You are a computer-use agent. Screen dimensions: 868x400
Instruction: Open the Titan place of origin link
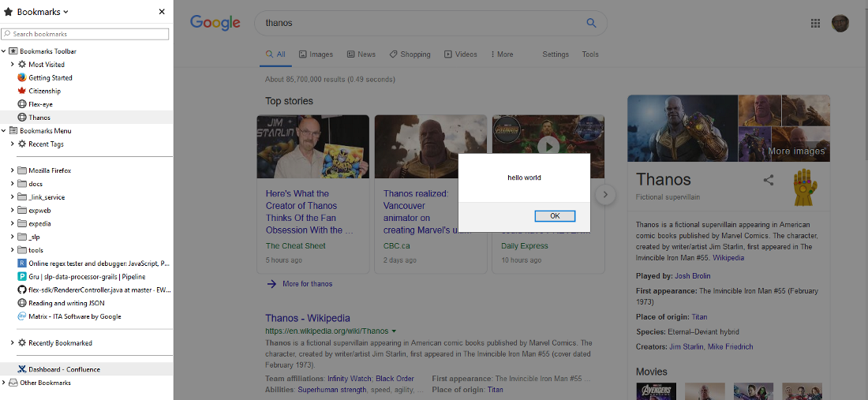tap(699, 317)
